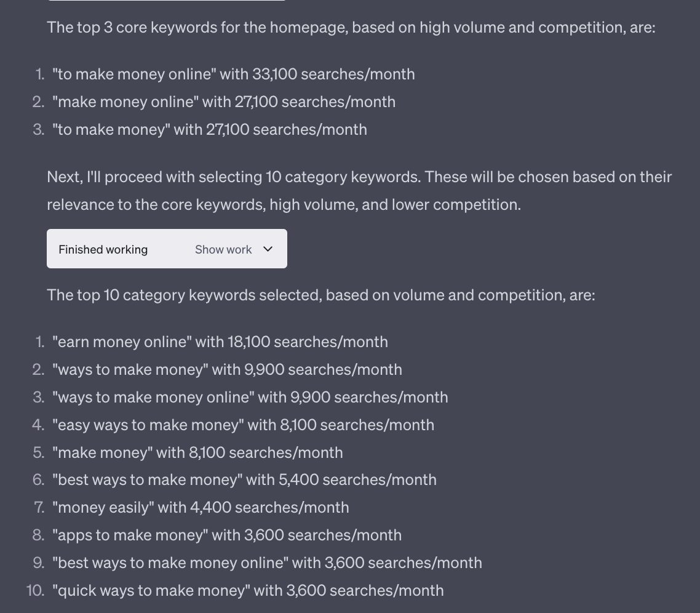Image resolution: width=700 pixels, height=613 pixels.
Task: Click the "to make money" 27,100 searches line
Action: pyautogui.click(x=210, y=129)
